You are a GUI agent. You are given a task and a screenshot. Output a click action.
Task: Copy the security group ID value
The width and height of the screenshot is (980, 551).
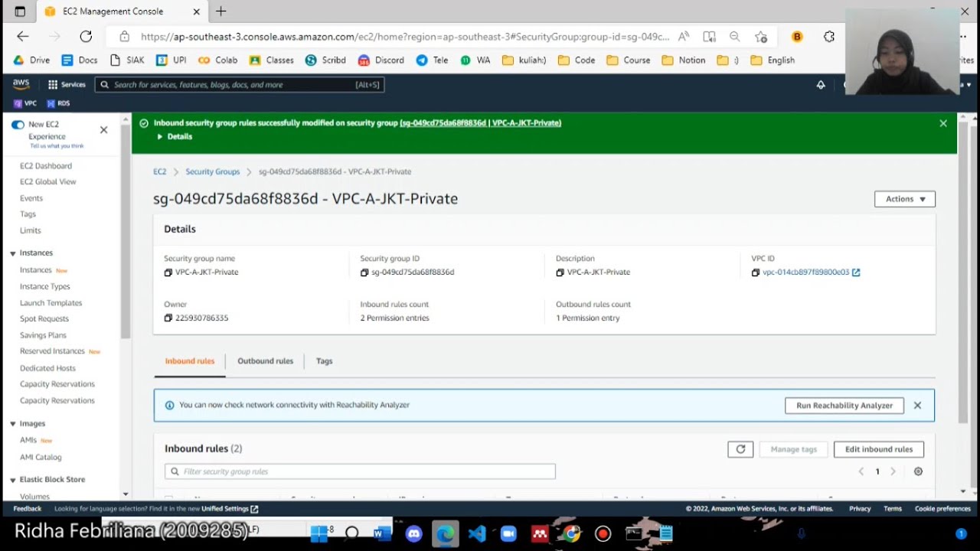pos(364,272)
